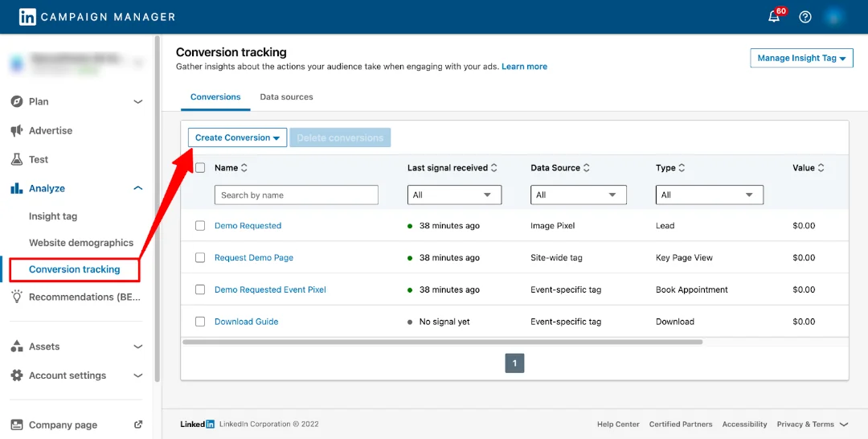Click the 'Book Appointment' type cell
The height and width of the screenshot is (439, 868).
[692, 289]
